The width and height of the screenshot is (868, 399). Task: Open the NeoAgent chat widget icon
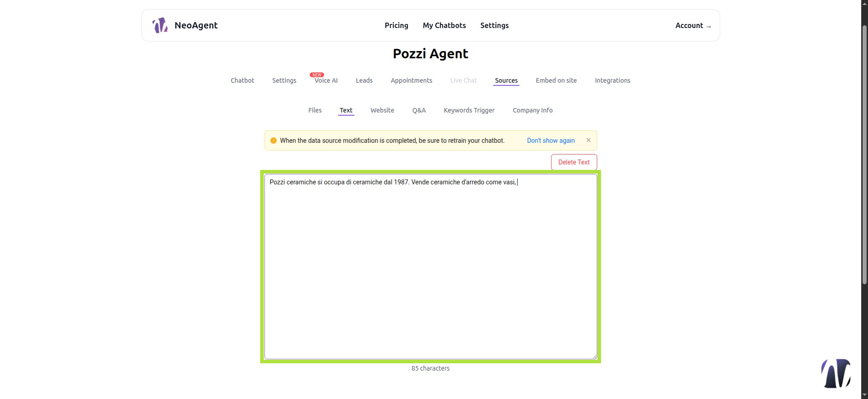point(836,373)
